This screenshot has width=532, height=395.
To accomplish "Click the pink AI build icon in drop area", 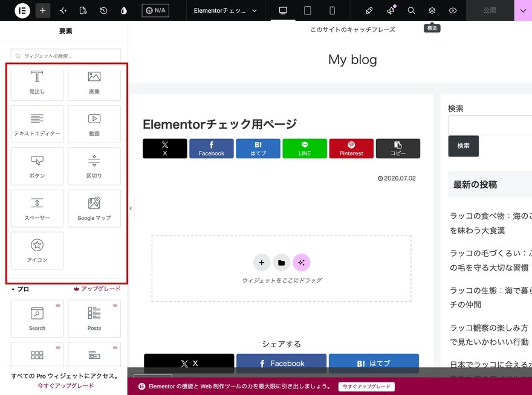I will (x=301, y=263).
